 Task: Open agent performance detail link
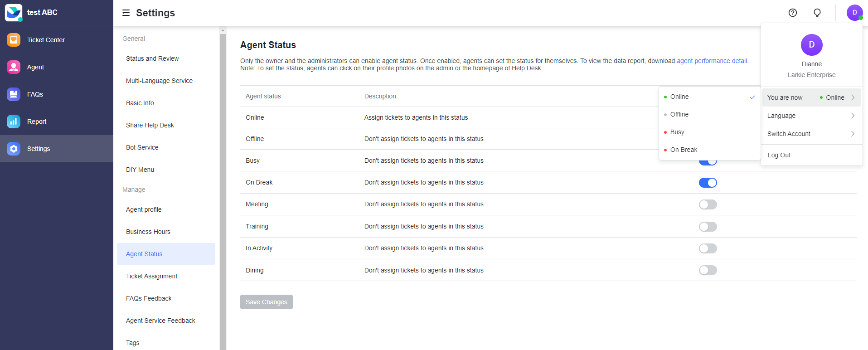(712, 61)
